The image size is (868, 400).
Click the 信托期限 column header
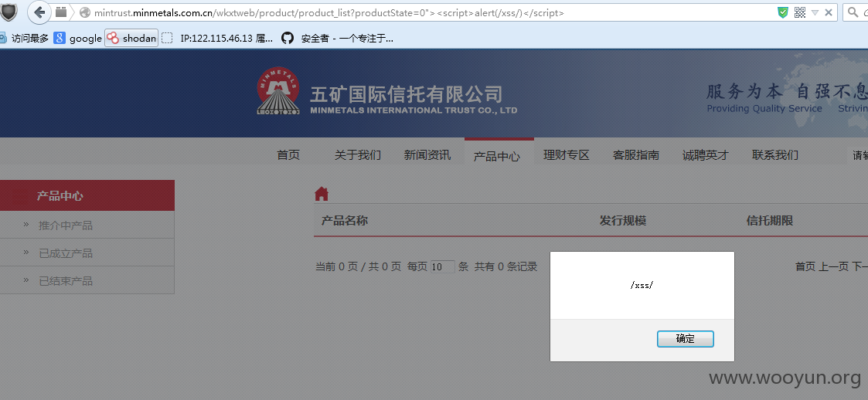770,221
